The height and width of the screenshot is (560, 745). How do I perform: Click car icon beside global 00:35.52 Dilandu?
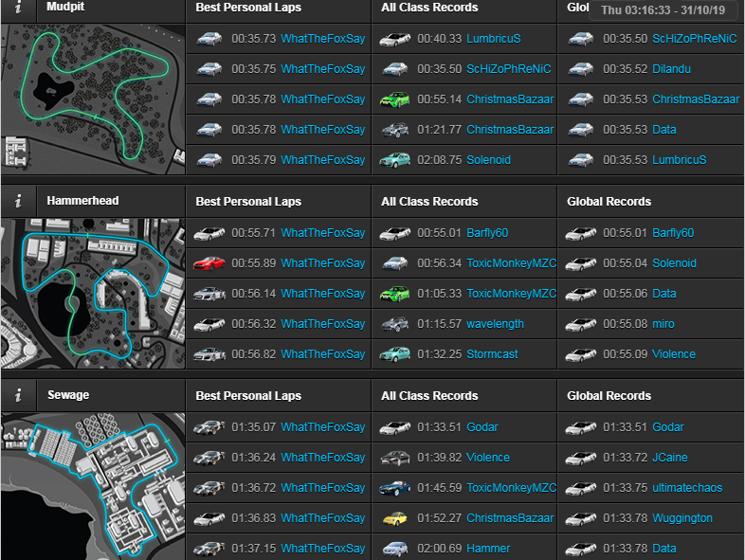pyautogui.click(x=581, y=69)
